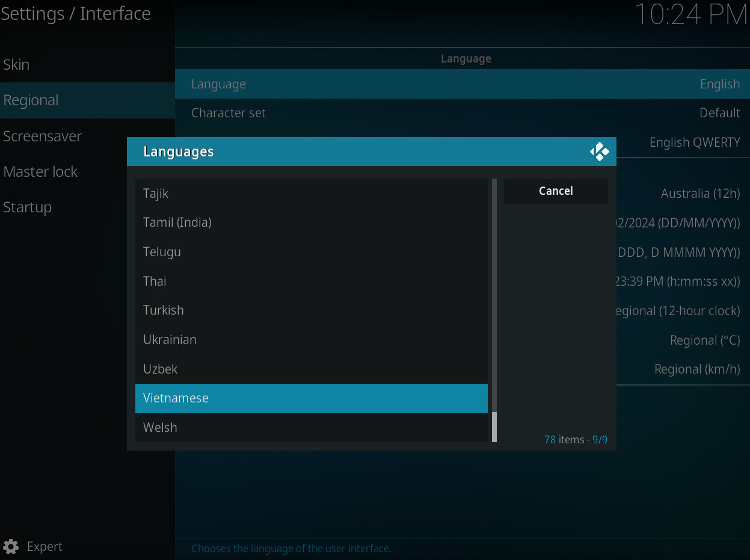Select Tajik at top of list

point(311,194)
